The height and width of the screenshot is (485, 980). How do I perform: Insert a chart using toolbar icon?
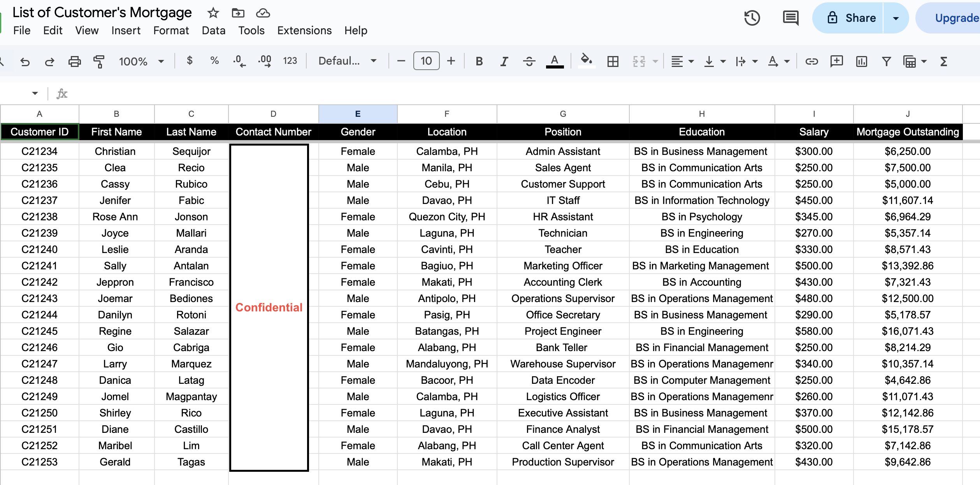(861, 62)
